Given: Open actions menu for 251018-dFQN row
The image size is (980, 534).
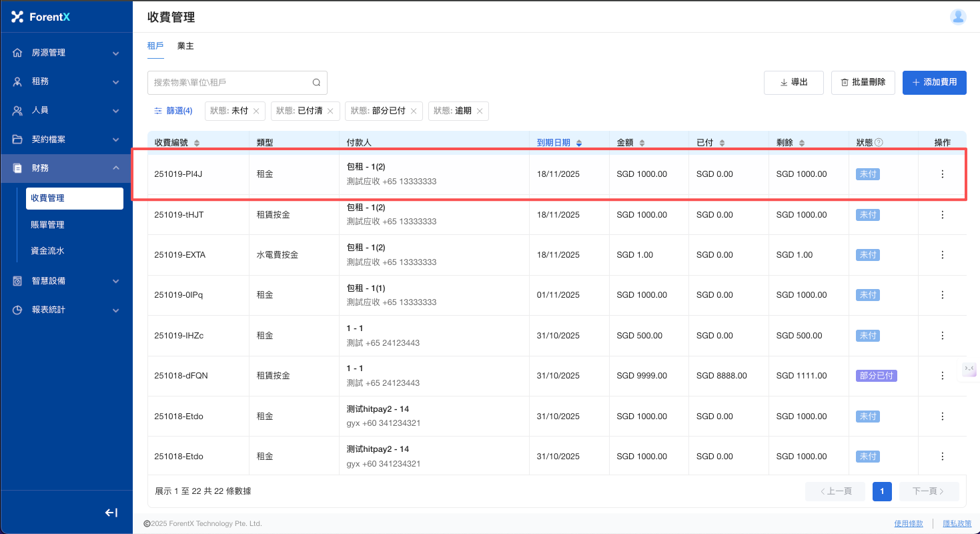Looking at the screenshot, I should [x=942, y=376].
